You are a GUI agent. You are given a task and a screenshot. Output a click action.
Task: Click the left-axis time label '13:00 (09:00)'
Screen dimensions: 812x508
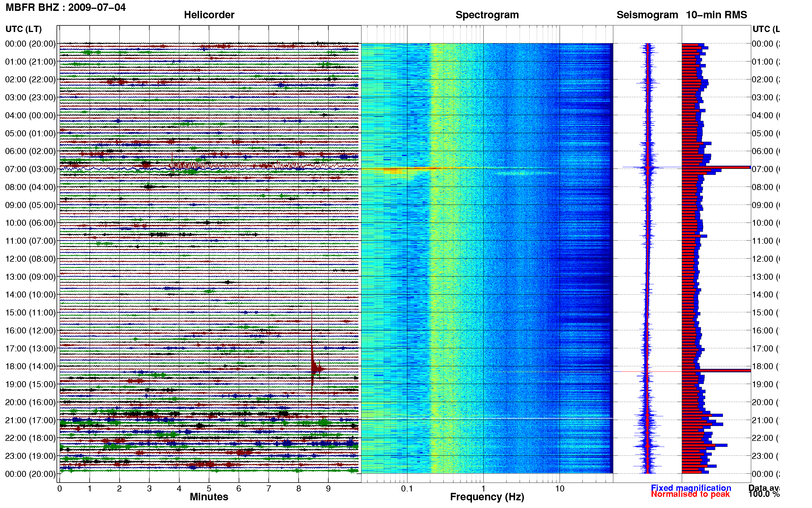30,277
